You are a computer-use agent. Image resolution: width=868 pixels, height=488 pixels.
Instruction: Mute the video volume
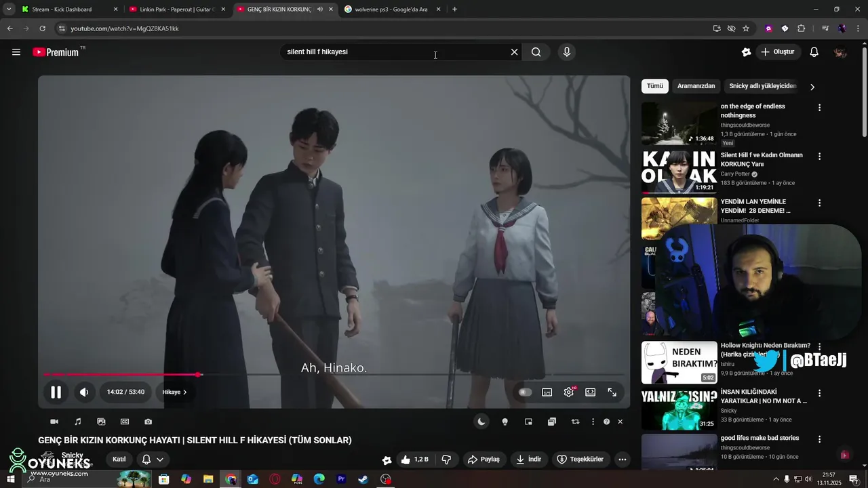tap(84, 392)
